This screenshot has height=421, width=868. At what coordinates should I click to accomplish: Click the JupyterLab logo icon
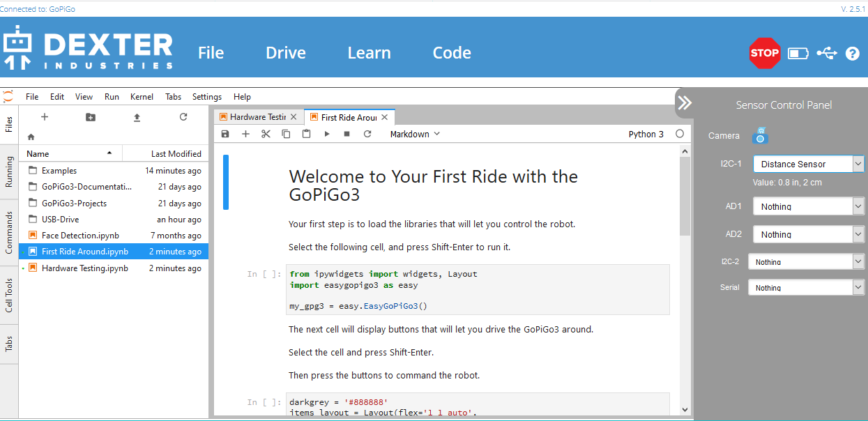tap(8, 96)
